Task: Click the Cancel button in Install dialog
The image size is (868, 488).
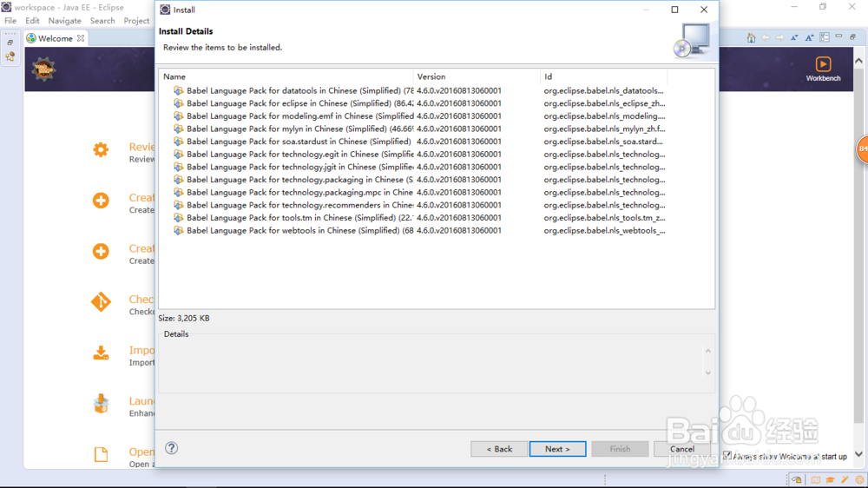Action: coord(682,449)
